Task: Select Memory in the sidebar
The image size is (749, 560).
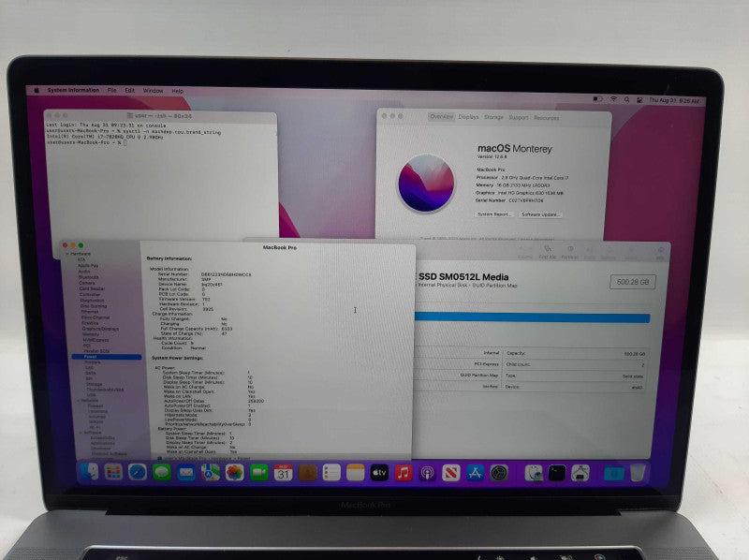Action: (x=91, y=334)
